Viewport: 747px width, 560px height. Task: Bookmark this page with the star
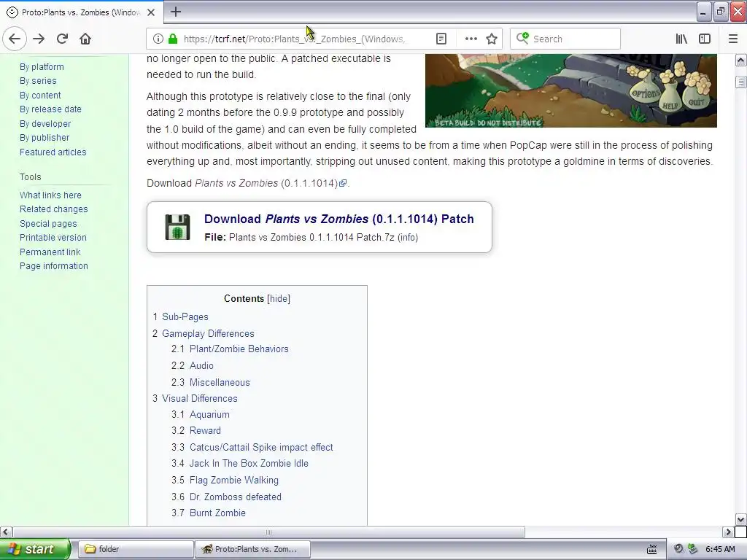click(492, 39)
